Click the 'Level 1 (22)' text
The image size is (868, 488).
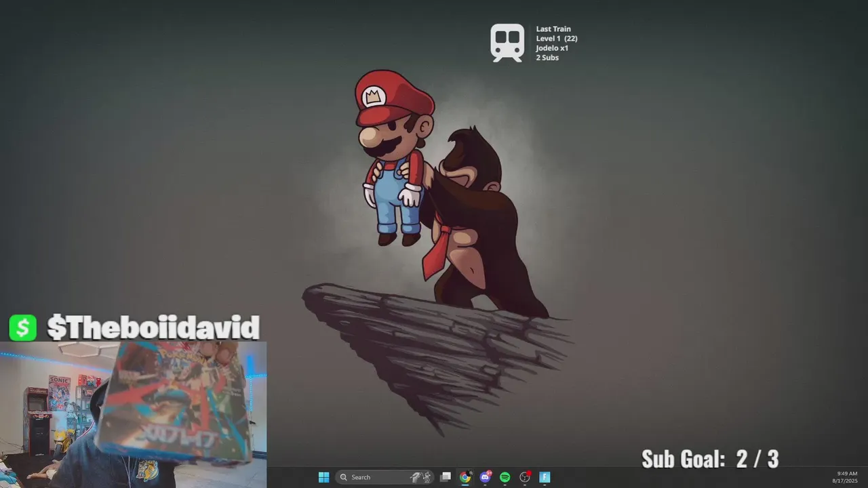tap(557, 39)
